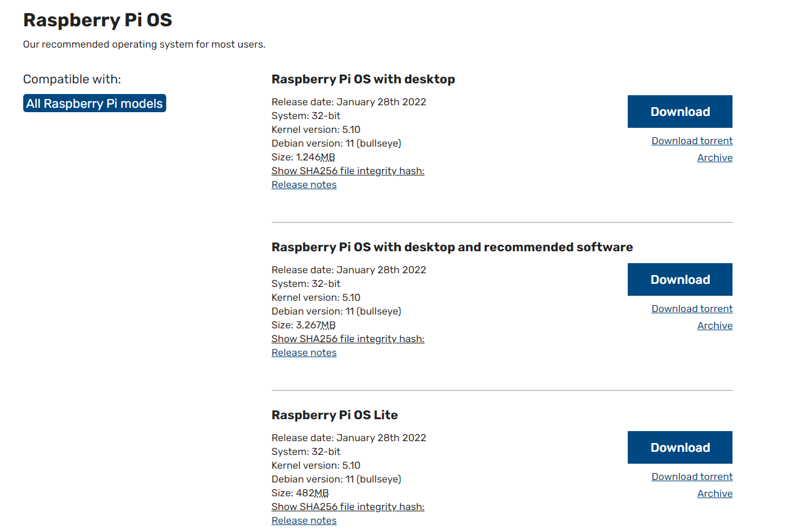Screen dimensions: 809x532
Task: Click the Size: 482MB text
Action: 300,493
